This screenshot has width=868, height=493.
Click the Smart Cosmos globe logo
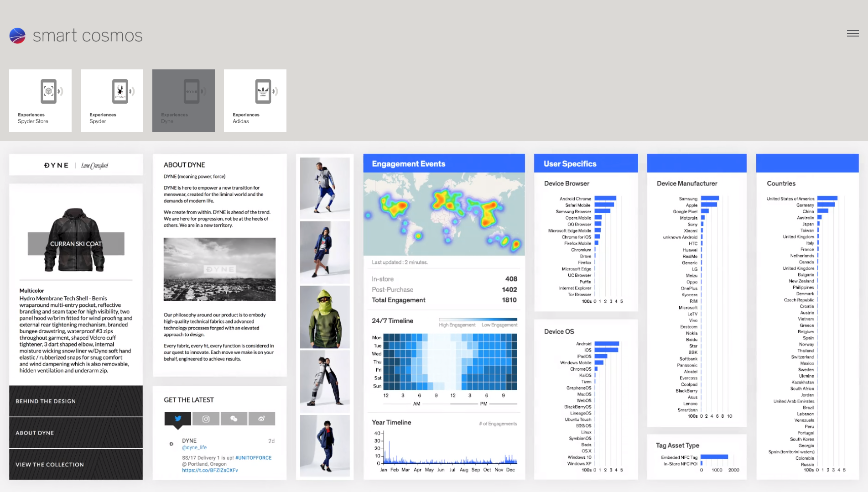[18, 36]
